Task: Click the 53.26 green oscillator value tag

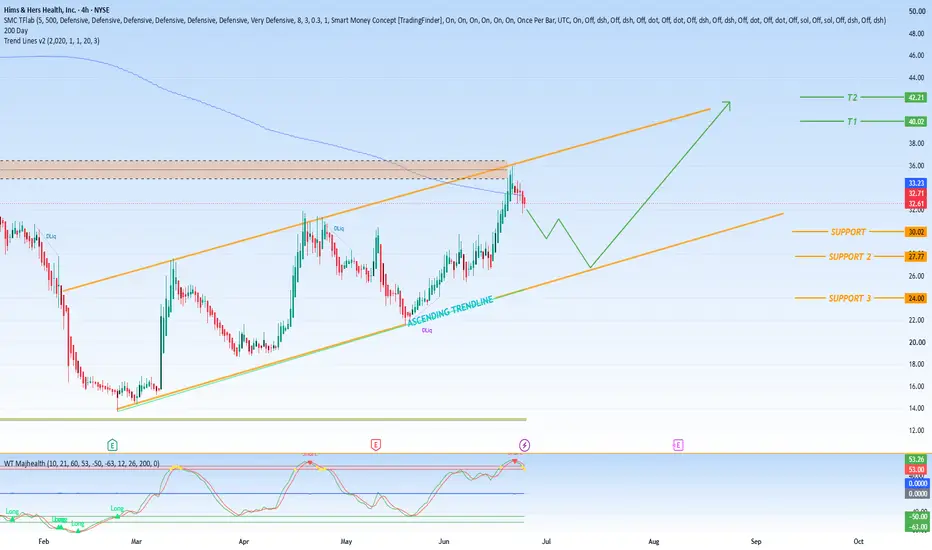Action: click(915, 460)
